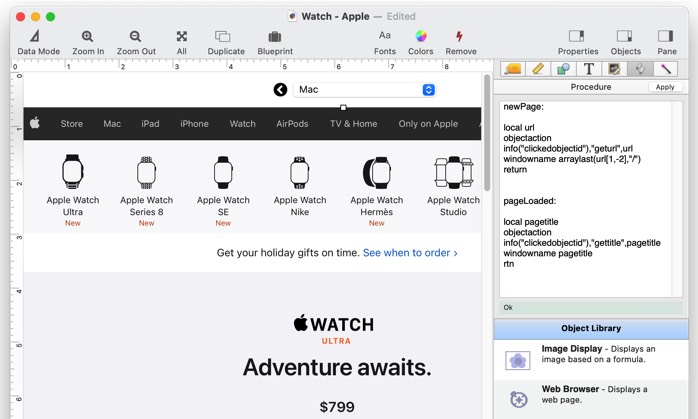The image size is (698, 419).
Task: Open Store in Apple nav bar
Action: (72, 124)
